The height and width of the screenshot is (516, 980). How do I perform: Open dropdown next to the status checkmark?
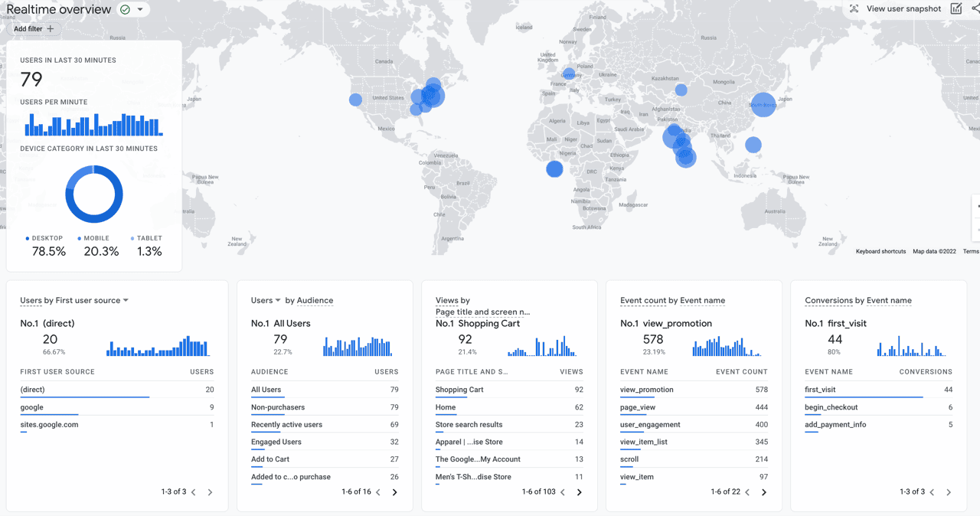[x=140, y=10]
